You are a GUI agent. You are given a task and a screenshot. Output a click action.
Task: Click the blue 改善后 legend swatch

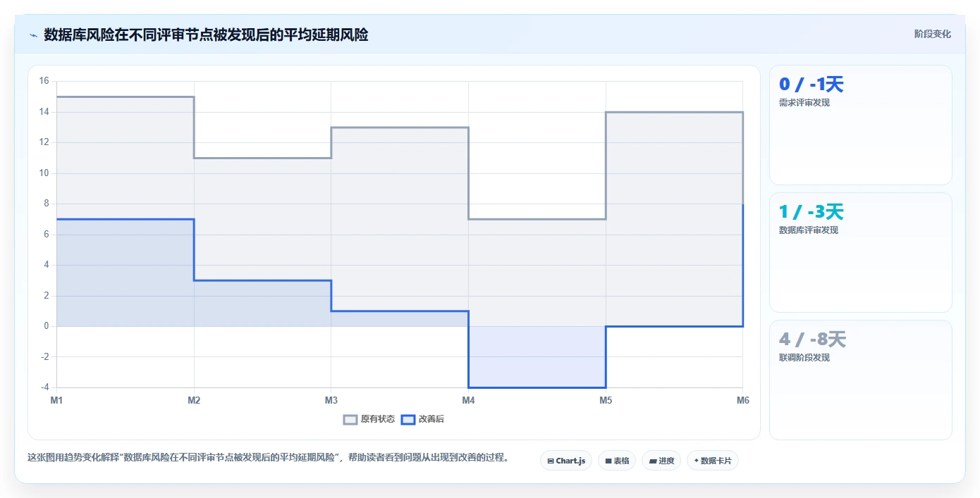(408, 419)
